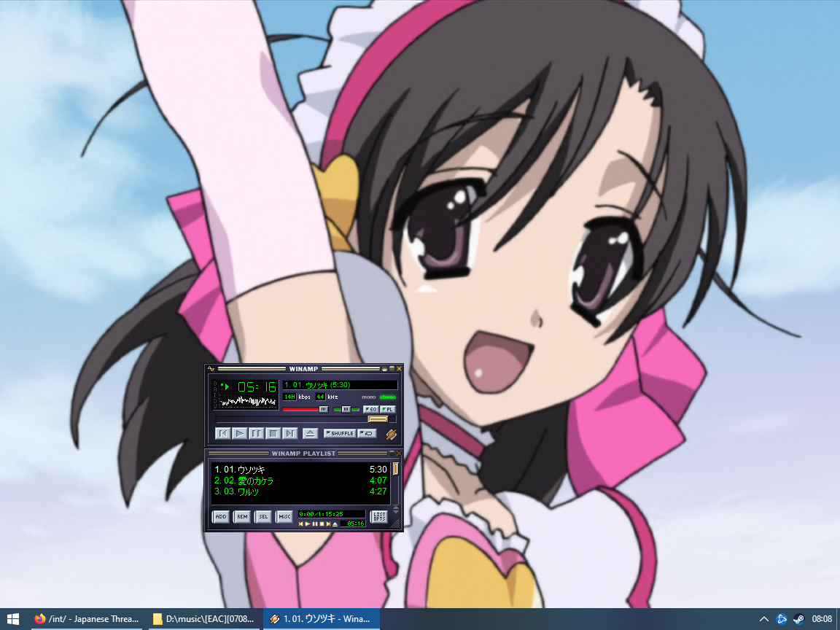The height and width of the screenshot is (630, 840).
Task: Toggle playlist windowshade mode button
Action: [x=392, y=454]
